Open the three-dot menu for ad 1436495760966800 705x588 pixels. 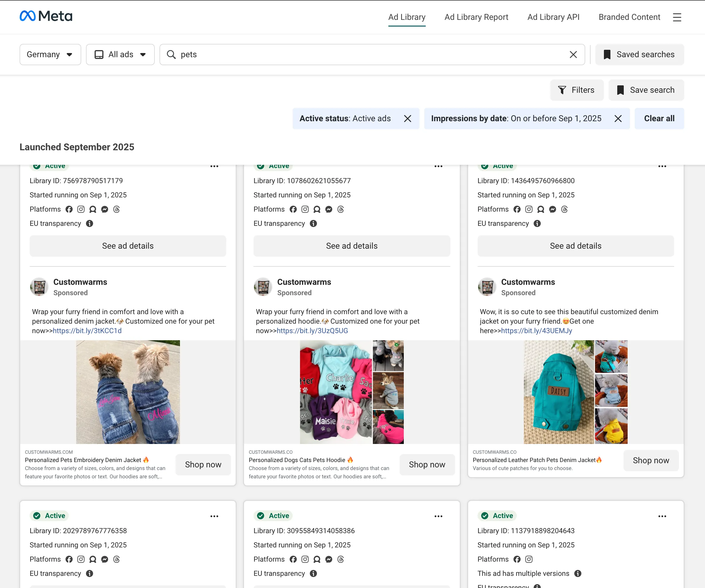(662, 166)
